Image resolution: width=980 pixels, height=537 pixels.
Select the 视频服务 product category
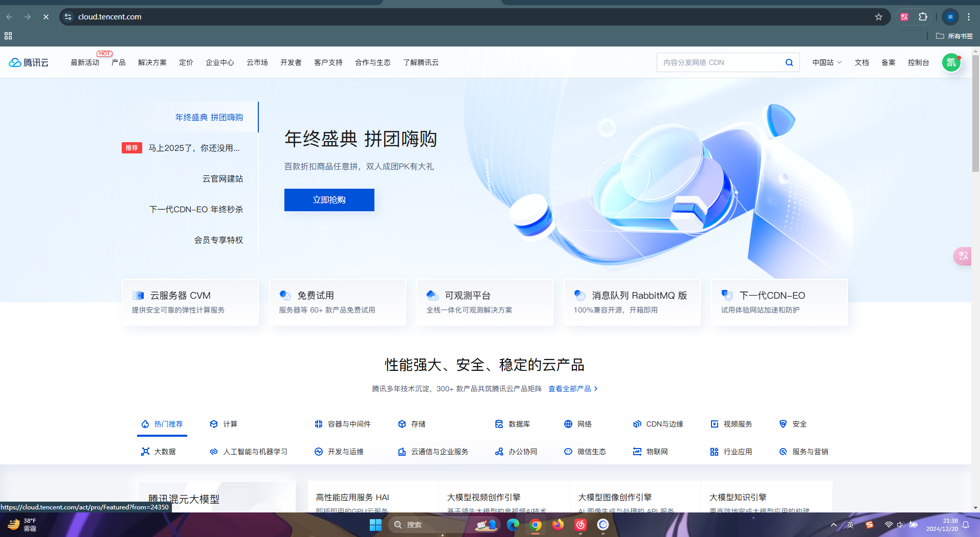(x=731, y=424)
